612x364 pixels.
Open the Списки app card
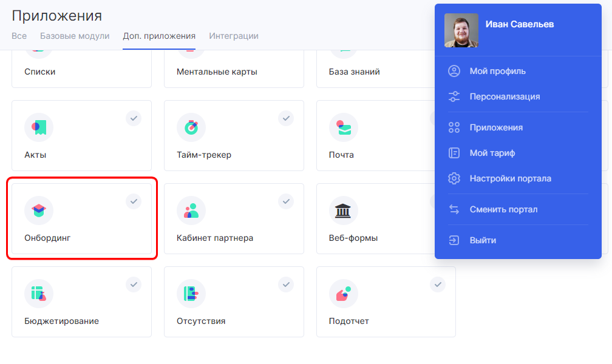81,69
